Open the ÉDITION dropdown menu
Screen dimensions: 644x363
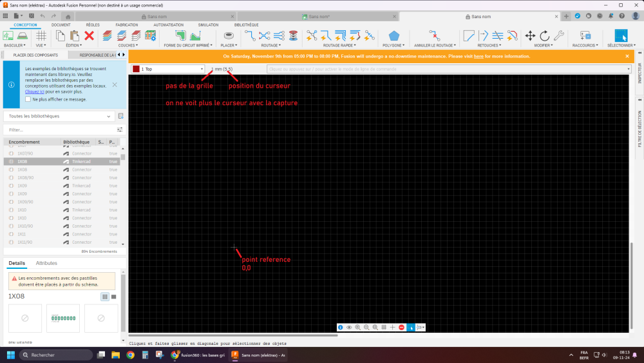[74, 45]
